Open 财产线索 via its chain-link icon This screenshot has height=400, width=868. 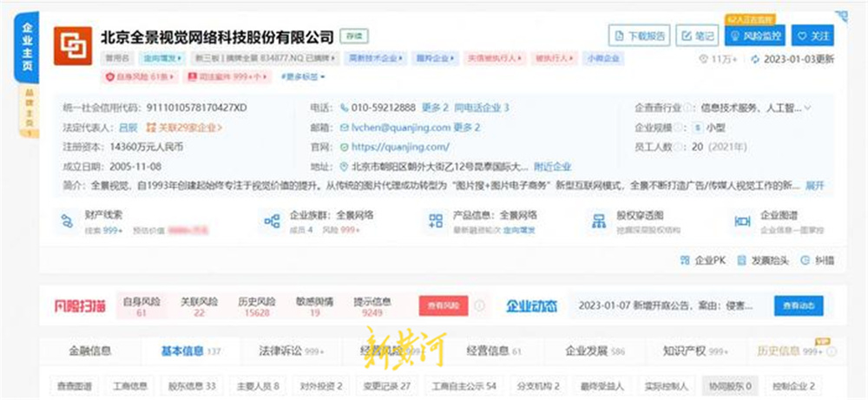(x=67, y=222)
